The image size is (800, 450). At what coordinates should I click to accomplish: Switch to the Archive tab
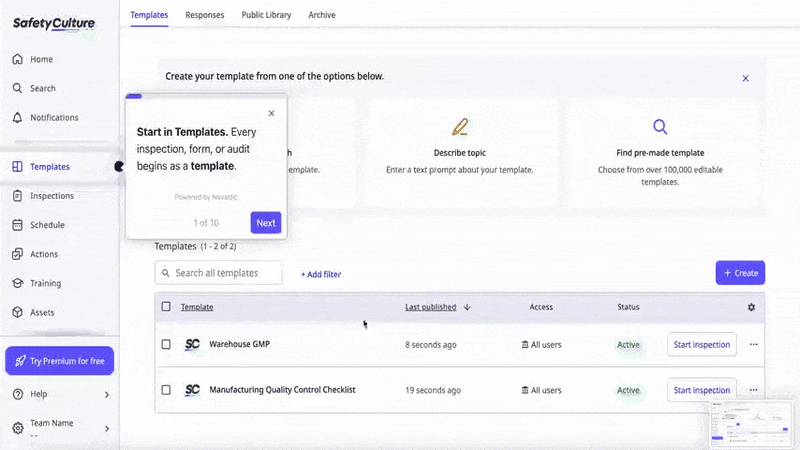(322, 15)
